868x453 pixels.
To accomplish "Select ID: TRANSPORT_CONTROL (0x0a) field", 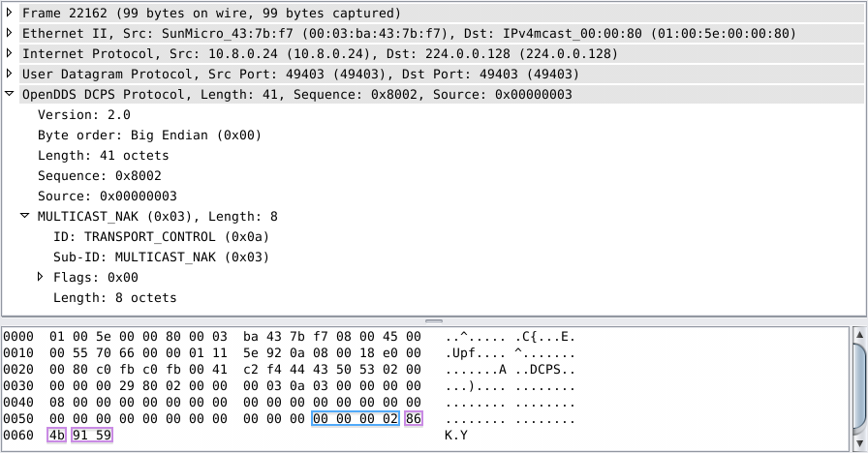I will [161, 237].
